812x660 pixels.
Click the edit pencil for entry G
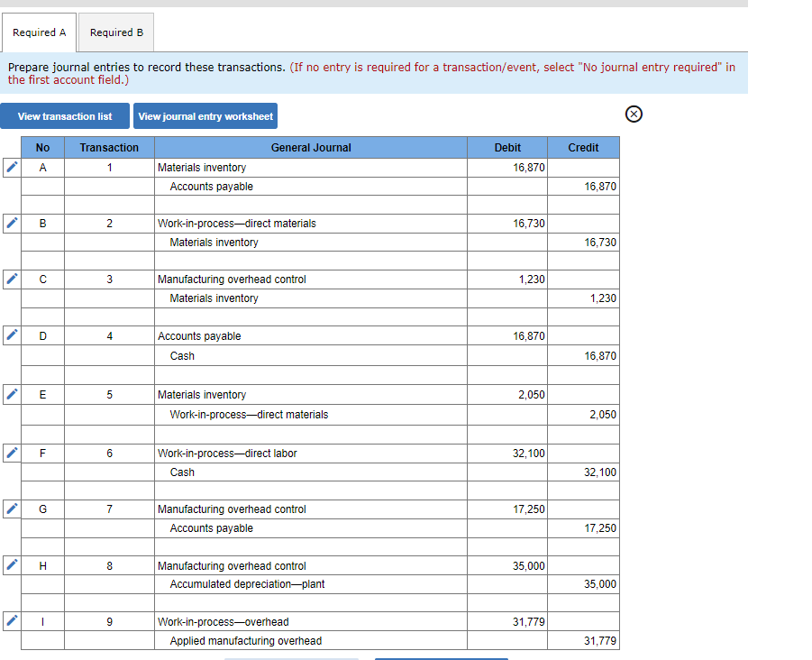pyautogui.click(x=10, y=509)
